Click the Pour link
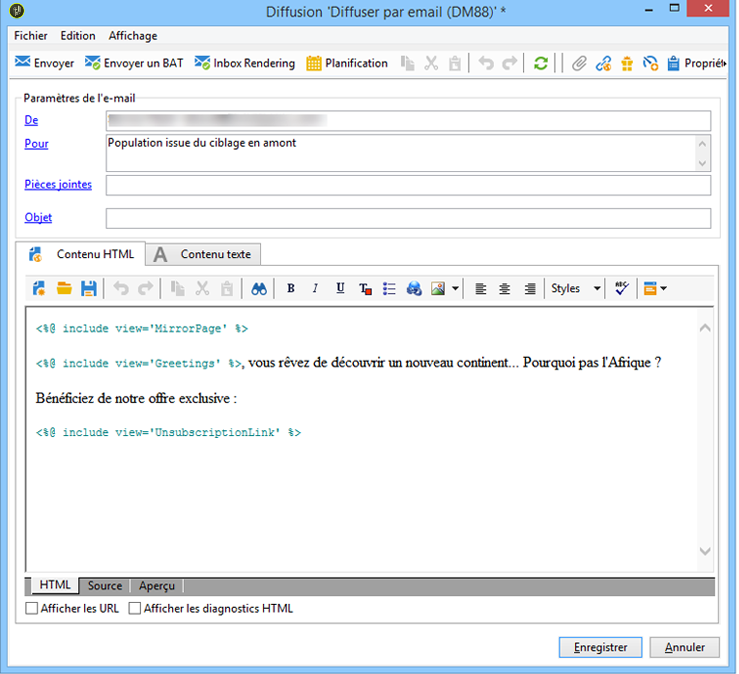The image size is (739, 674). tap(36, 143)
